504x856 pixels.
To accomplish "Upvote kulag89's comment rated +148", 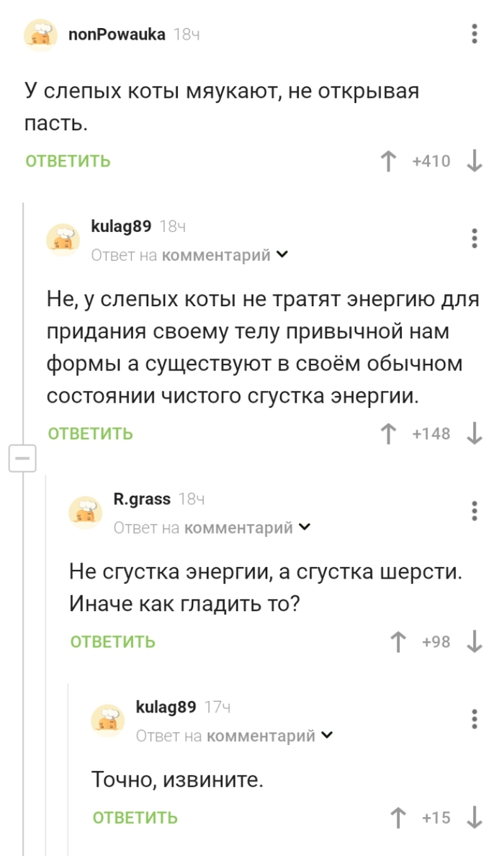I will (389, 433).
